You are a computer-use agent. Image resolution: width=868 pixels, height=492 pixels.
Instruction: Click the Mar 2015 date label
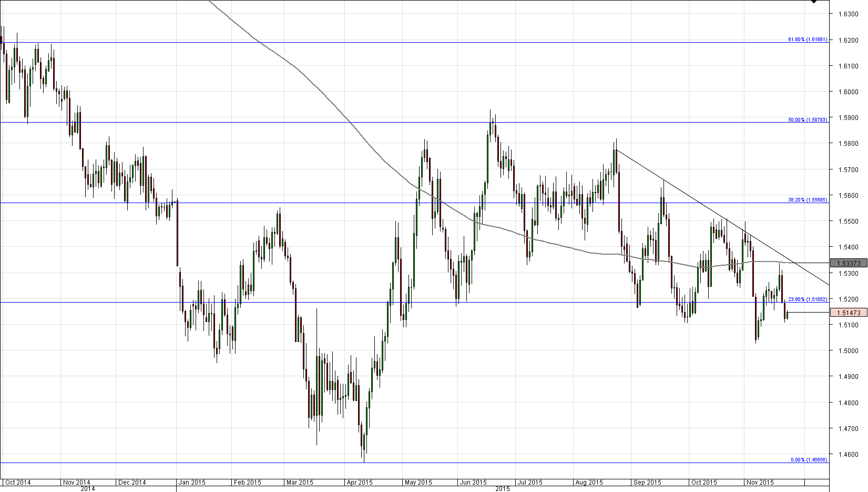click(x=300, y=483)
